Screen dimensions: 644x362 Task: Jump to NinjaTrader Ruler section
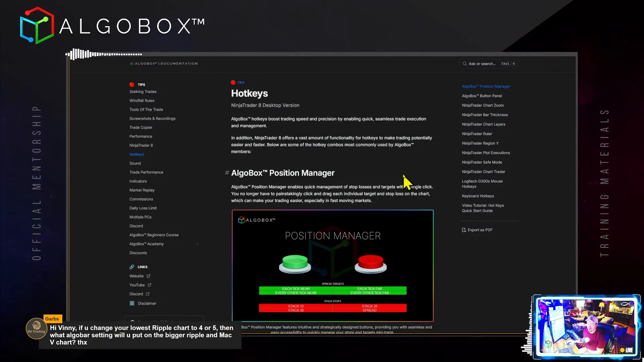(477, 134)
